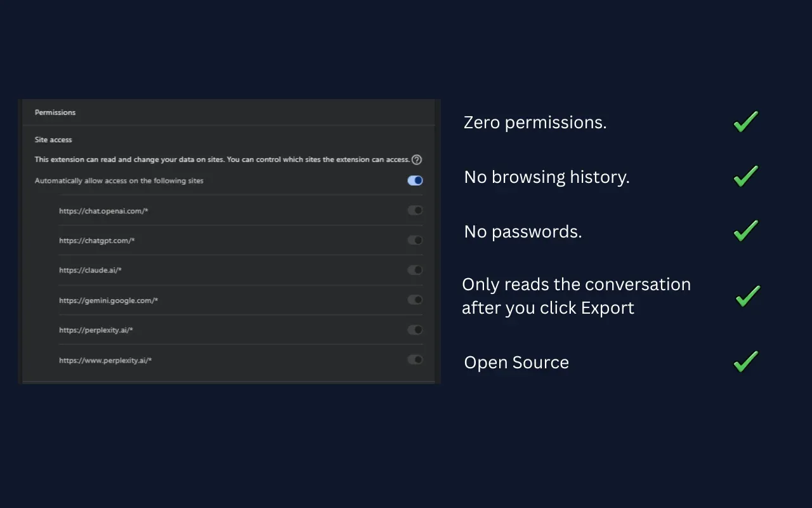Click the https://gemini.google.com/* URL text
The height and width of the screenshot is (508, 812).
pyautogui.click(x=108, y=300)
